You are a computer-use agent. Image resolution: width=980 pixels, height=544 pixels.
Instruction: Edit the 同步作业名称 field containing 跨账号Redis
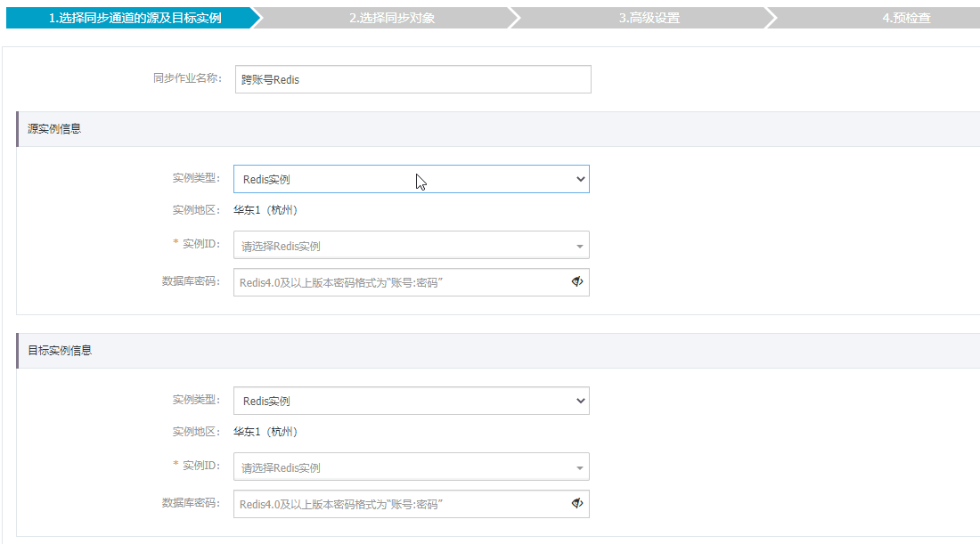click(413, 79)
